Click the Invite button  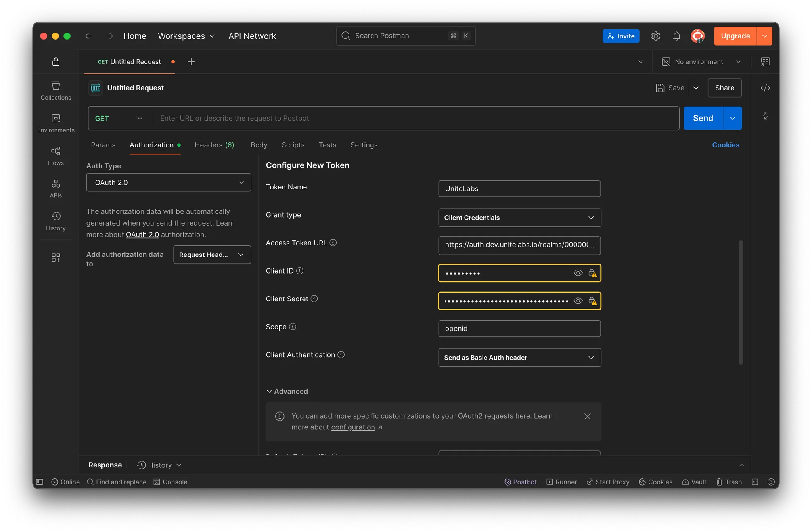coord(621,36)
